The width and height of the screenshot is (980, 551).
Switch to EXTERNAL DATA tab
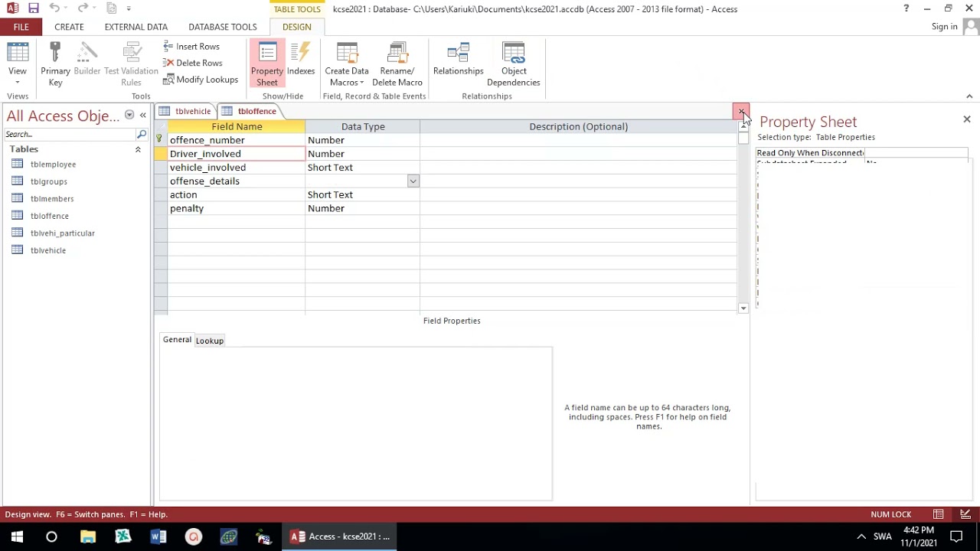pyautogui.click(x=136, y=27)
